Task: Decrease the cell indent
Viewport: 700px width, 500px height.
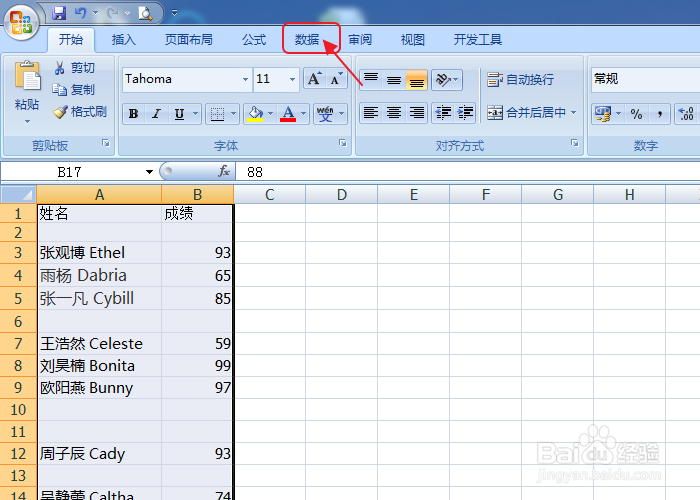Action: click(443, 112)
